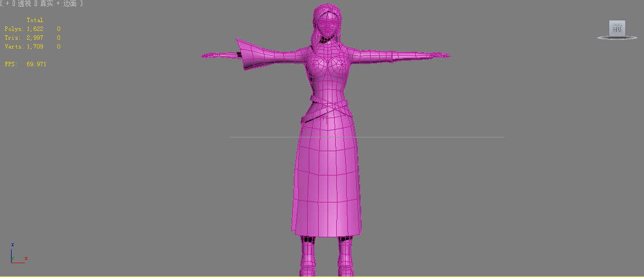Click the long skirt of the model

click(328, 177)
